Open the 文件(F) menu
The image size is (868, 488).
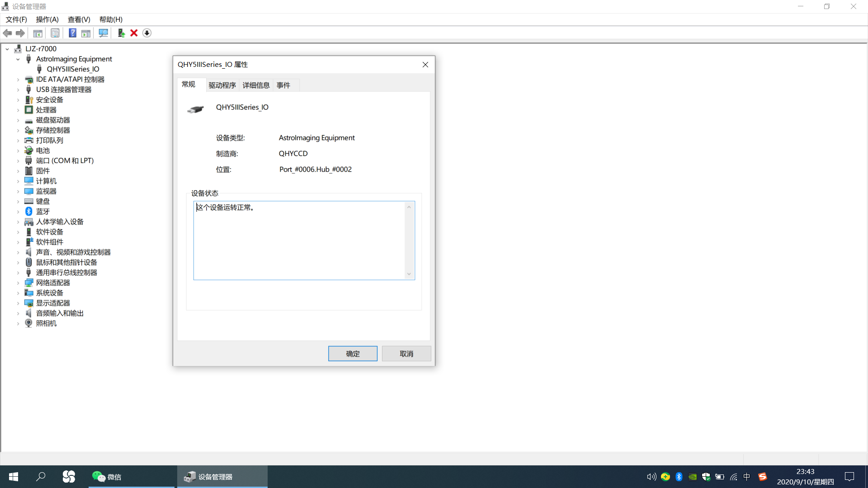(16, 19)
